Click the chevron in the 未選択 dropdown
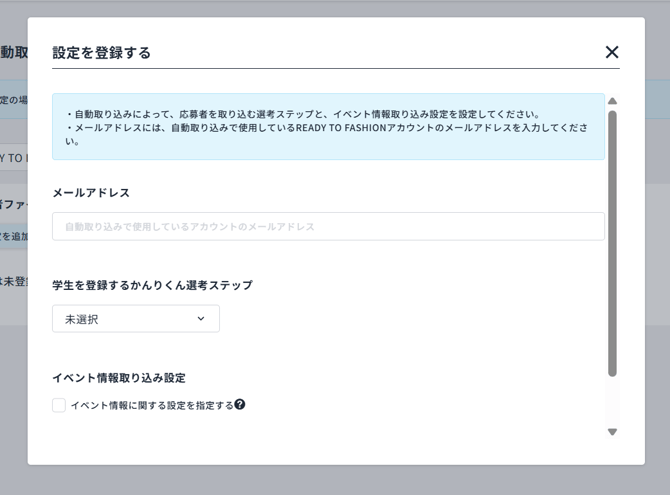The width and height of the screenshot is (670, 495). 200,319
